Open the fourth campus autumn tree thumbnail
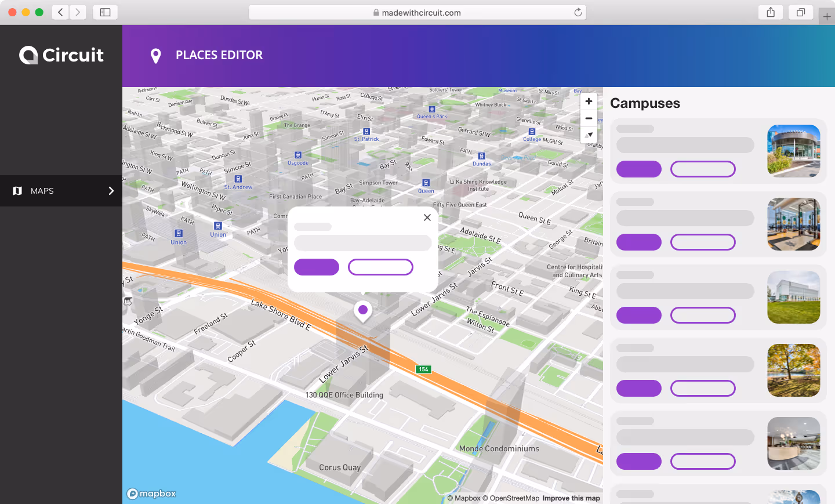This screenshot has height=504, width=835. (794, 370)
